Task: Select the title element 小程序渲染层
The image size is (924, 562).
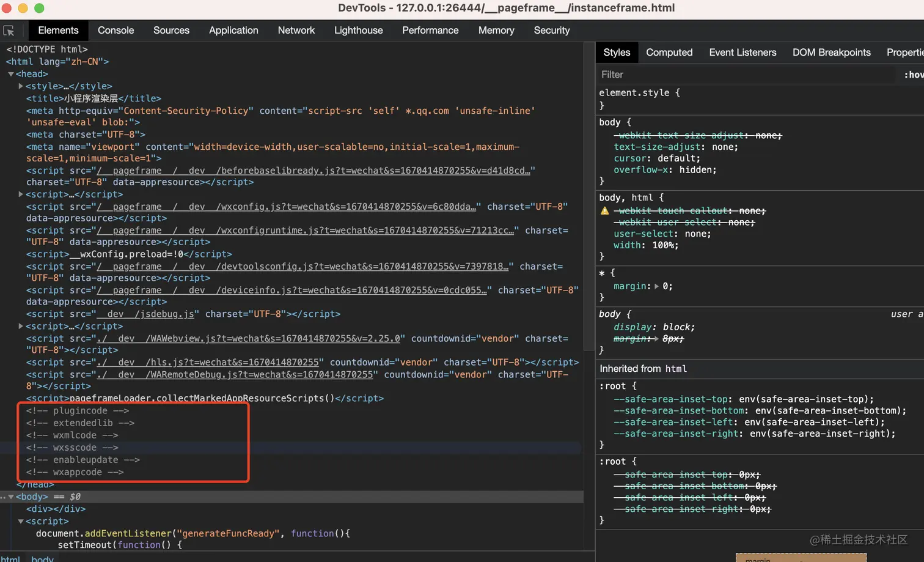Action: [x=94, y=98]
